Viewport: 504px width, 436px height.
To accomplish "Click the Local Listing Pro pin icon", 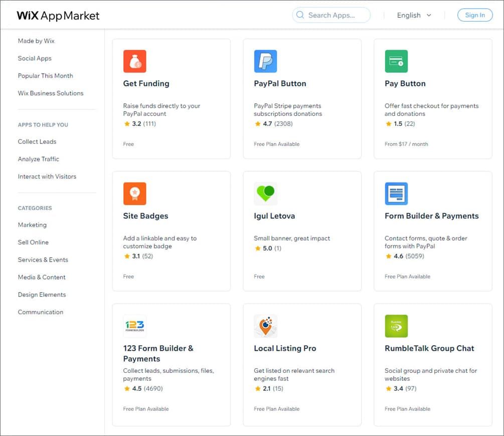I will point(265,326).
